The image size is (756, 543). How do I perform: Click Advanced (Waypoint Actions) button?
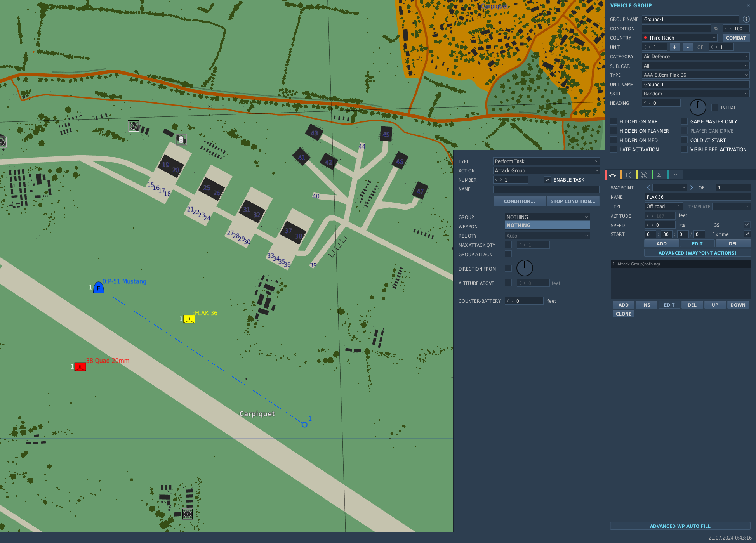point(697,253)
